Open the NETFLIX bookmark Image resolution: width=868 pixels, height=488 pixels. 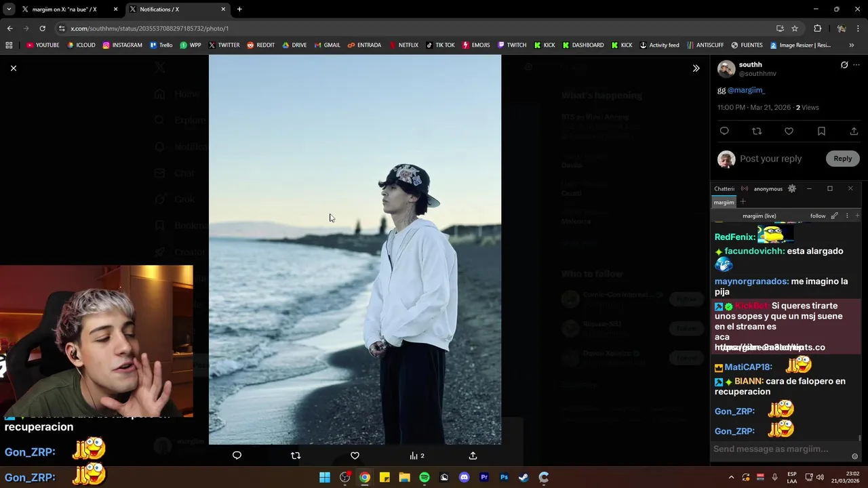coord(403,45)
